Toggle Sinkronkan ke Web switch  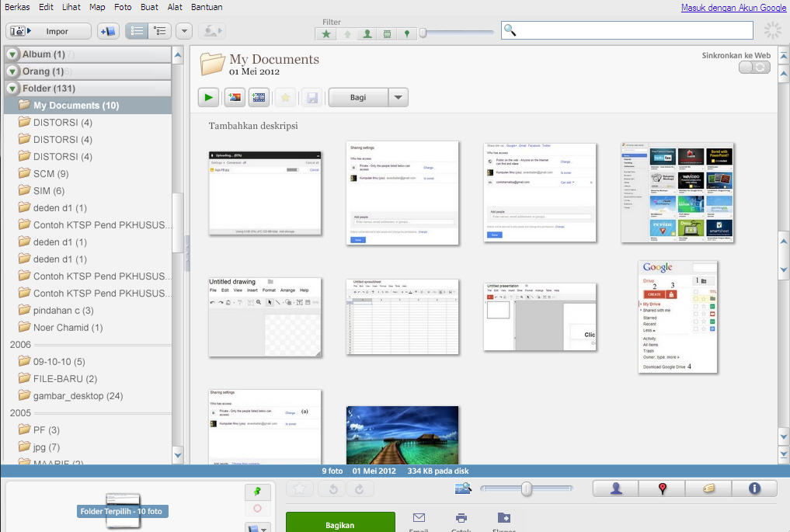[x=754, y=67]
